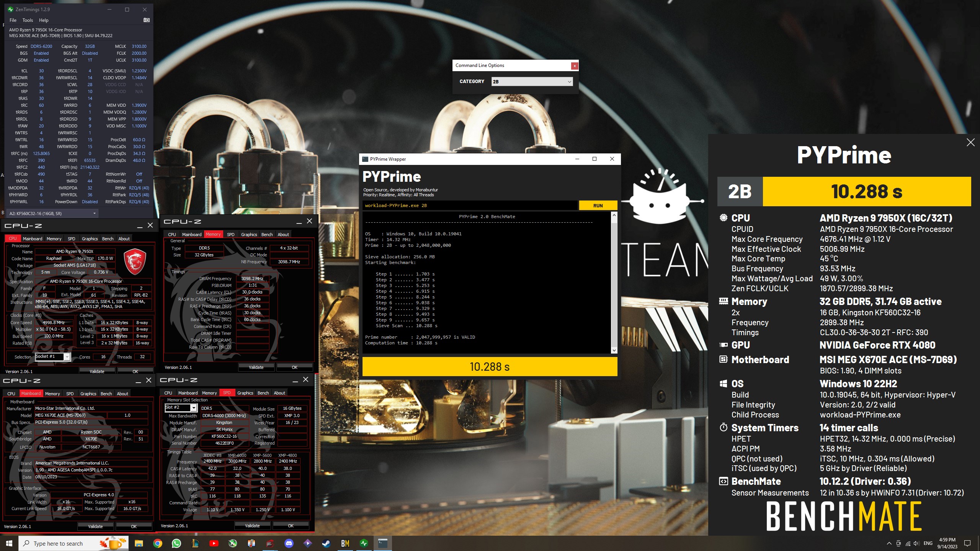The height and width of the screenshot is (551, 980).
Task: Click Validate in CPU-Z Mainboard window
Action: (95, 526)
